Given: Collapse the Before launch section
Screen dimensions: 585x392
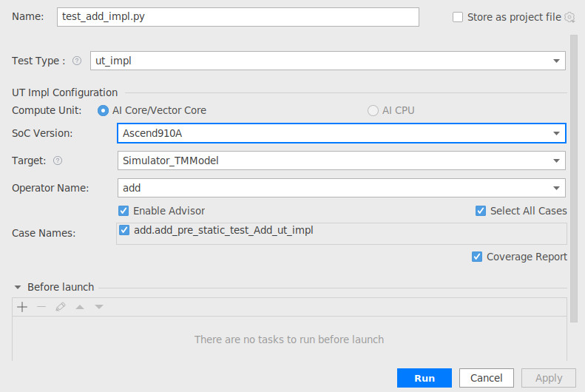Looking at the screenshot, I should (x=18, y=287).
